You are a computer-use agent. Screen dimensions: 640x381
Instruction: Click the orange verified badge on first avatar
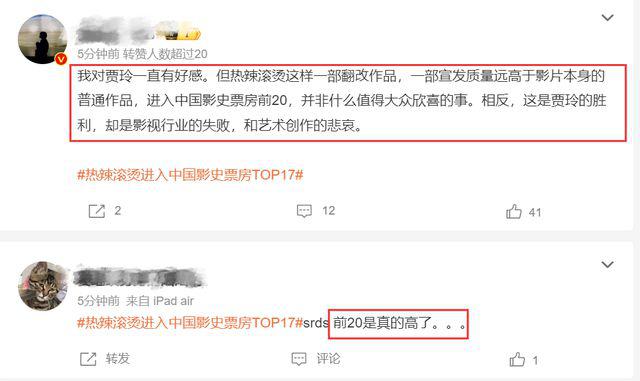click(61, 59)
